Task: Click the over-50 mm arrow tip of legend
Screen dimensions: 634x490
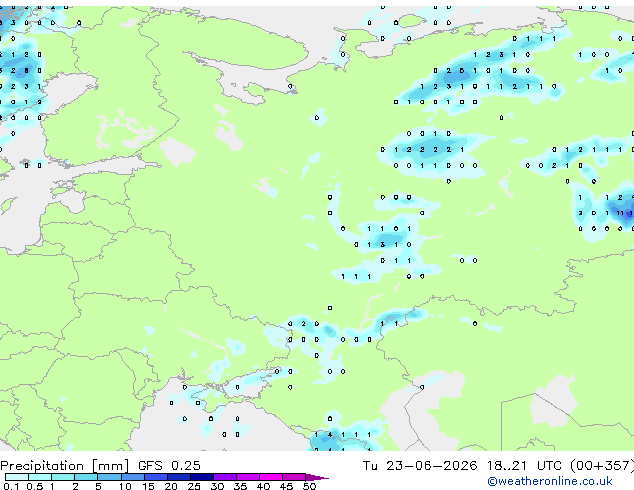Action: (317, 477)
